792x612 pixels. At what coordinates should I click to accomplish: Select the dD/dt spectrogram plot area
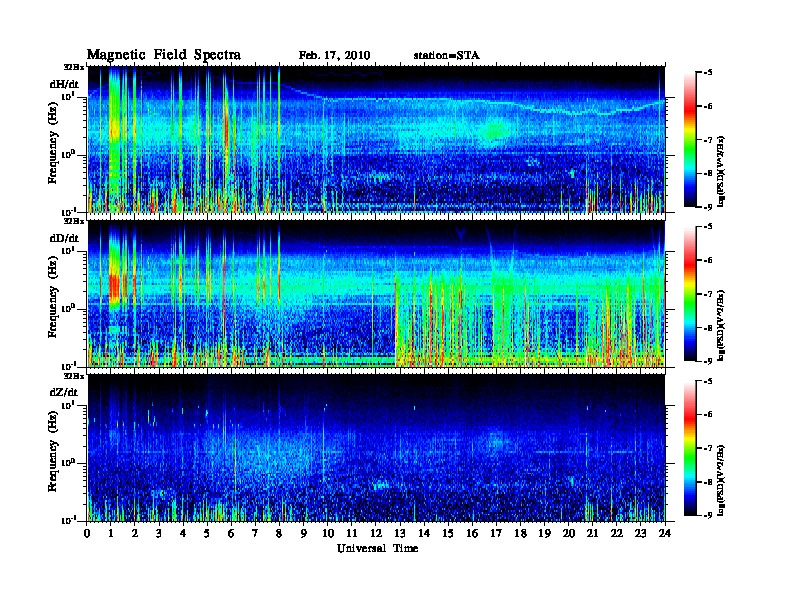(377, 293)
